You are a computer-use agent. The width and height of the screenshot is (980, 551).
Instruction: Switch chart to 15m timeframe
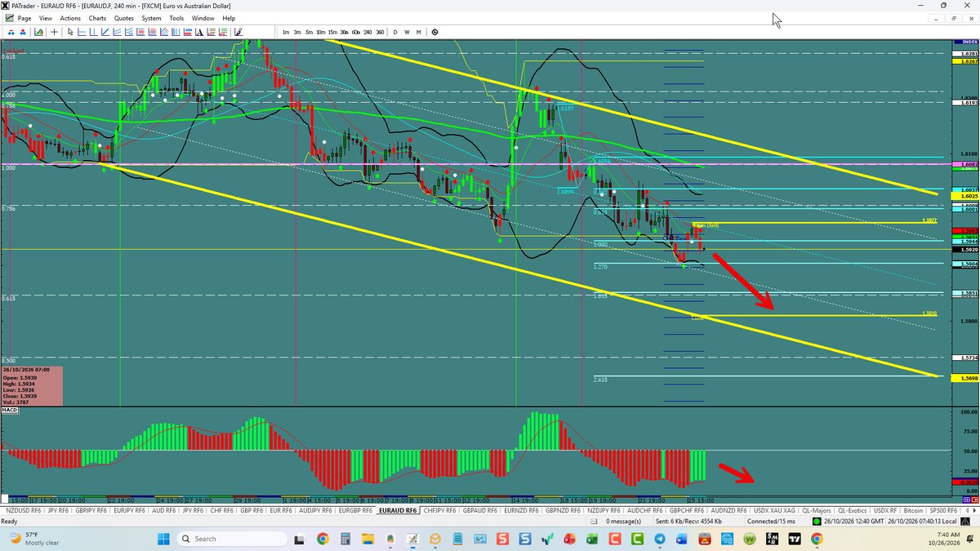(332, 32)
